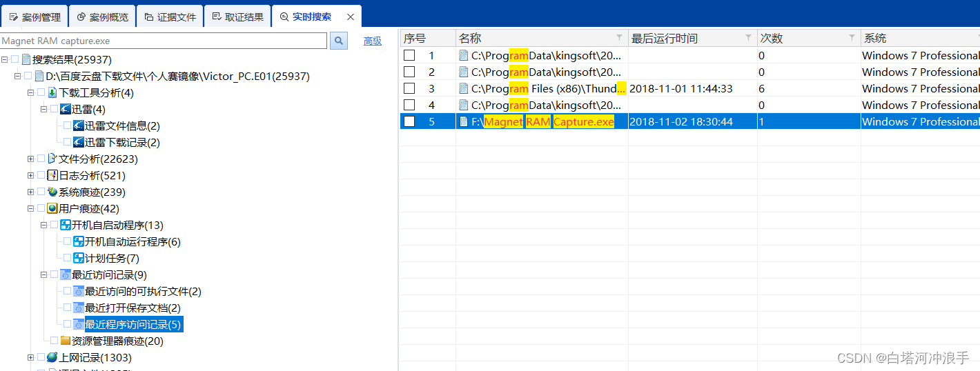Click the file analysis icon of 文件分析(22623)
The width and height of the screenshot is (980, 371).
tap(52, 159)
